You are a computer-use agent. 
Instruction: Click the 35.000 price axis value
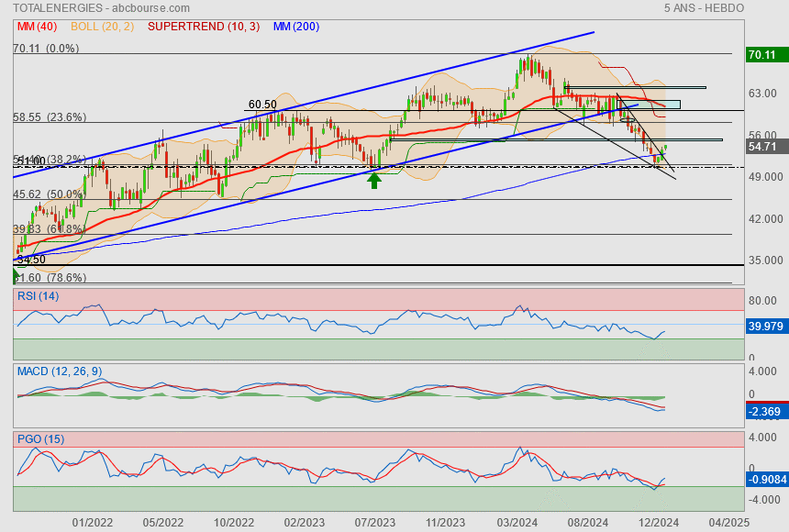pos(766,260)
